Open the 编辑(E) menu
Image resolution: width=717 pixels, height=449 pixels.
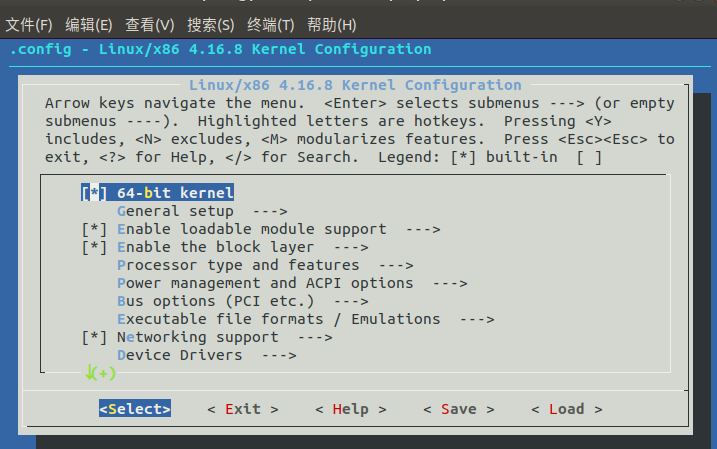coord(89,25)
